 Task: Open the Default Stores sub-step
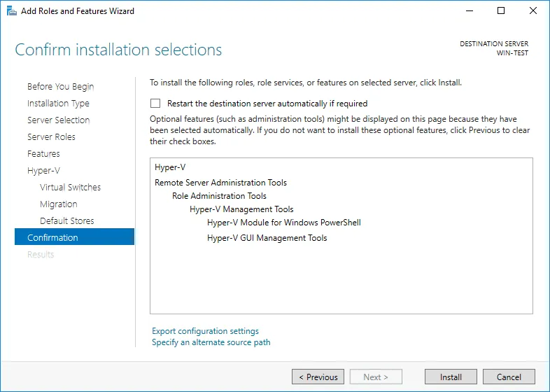66,221
